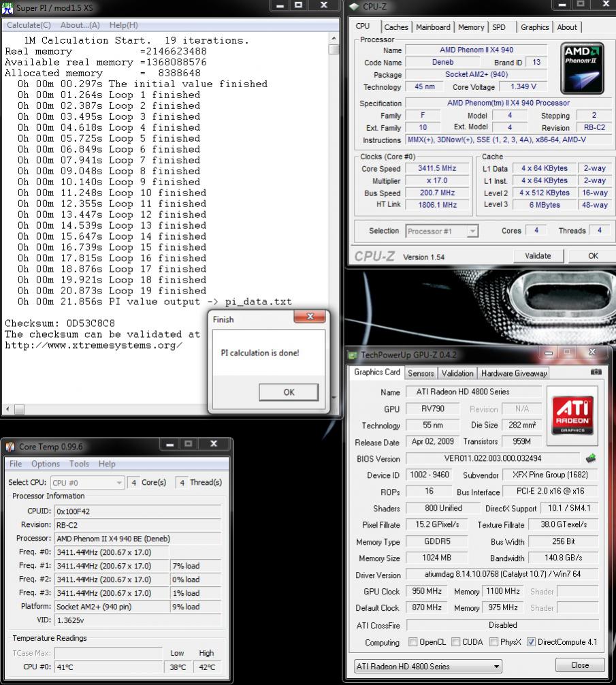Click the Core Voltage value 1.349 V in CPU-Z
The height and width of the screenshot is (685, 616).
pos(523,86)
